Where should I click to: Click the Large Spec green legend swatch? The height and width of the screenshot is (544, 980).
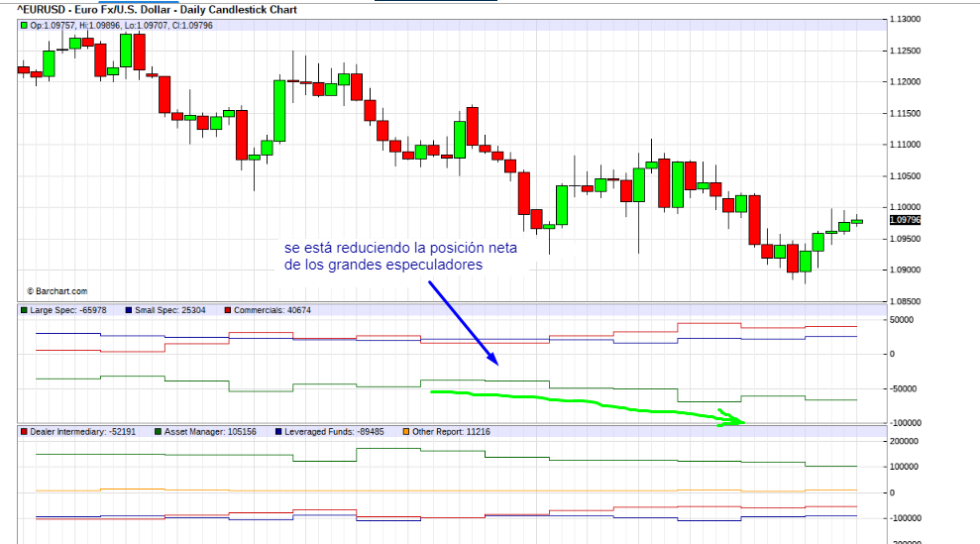[x=24, y=310]
